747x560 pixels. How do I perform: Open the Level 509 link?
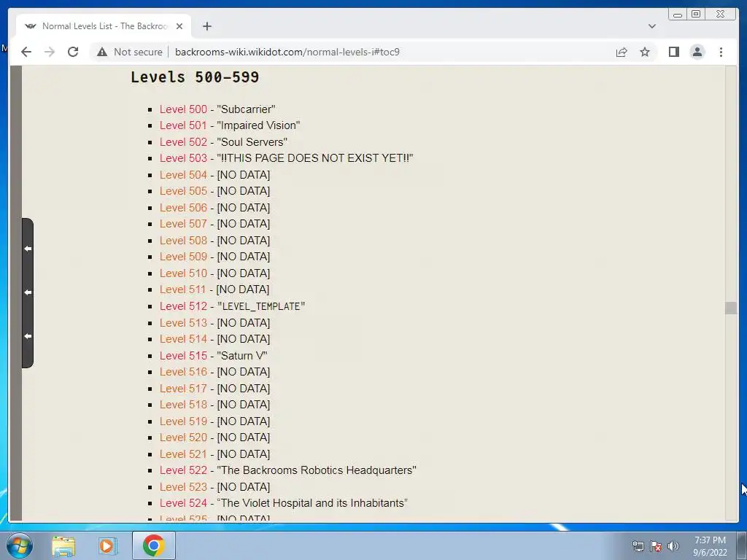183,257
